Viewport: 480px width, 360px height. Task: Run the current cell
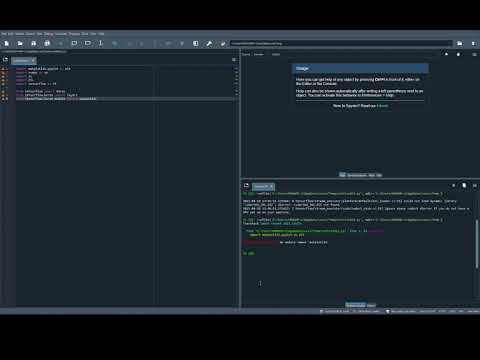tap(74, 43)
